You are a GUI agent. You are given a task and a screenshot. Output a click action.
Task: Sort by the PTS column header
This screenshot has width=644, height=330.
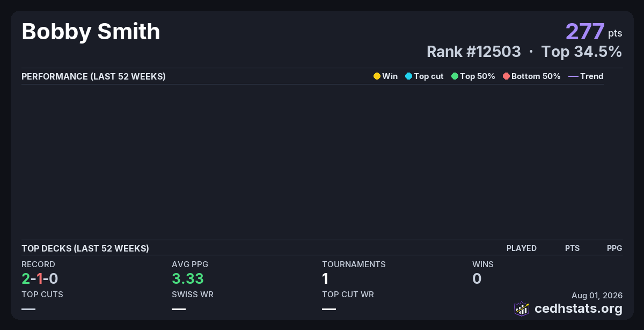(572, 248)
